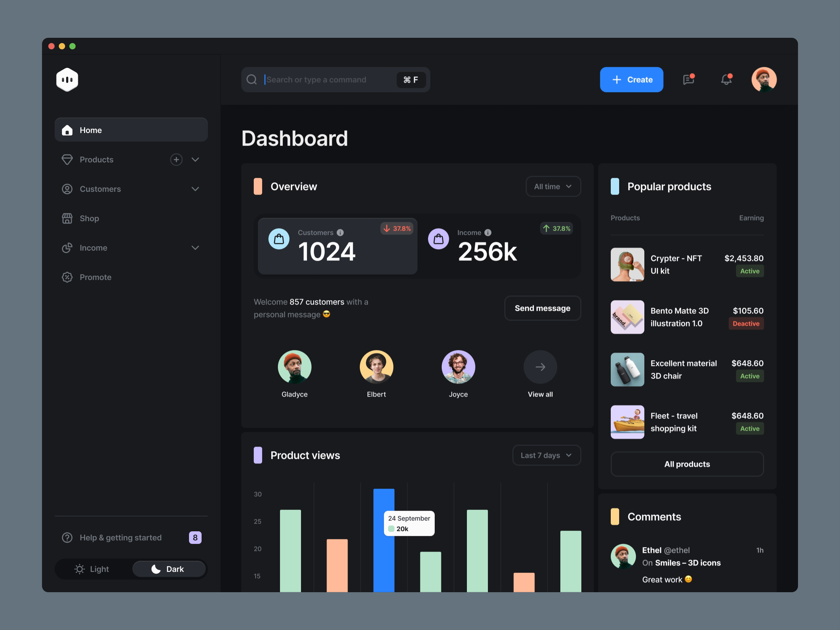
Task: Open the Last 7 days dropdown
Action: coord(546,455)
